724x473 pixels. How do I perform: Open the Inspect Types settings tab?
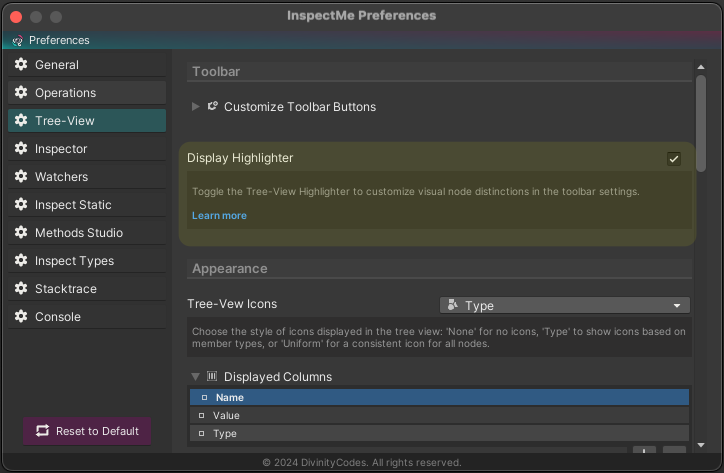coord(87,261)
